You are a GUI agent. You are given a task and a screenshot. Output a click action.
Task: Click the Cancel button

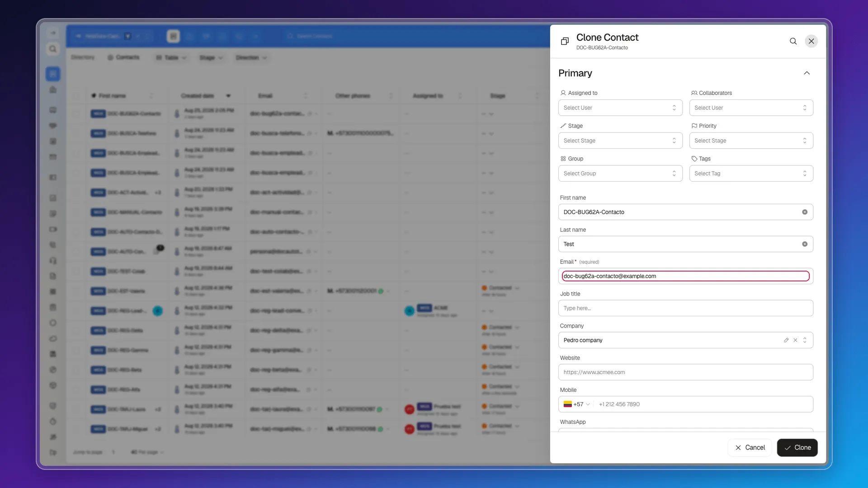click(x=750, y=447)
